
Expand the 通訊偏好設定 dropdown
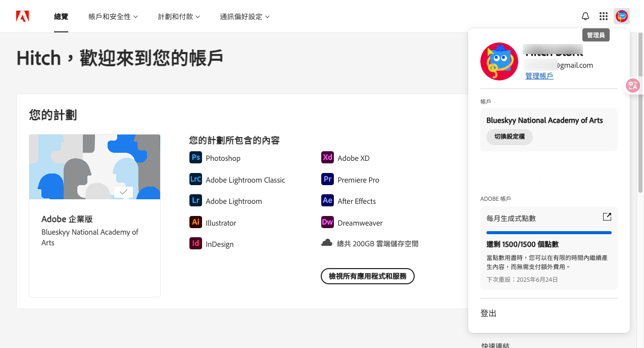(x=245, y=16)
